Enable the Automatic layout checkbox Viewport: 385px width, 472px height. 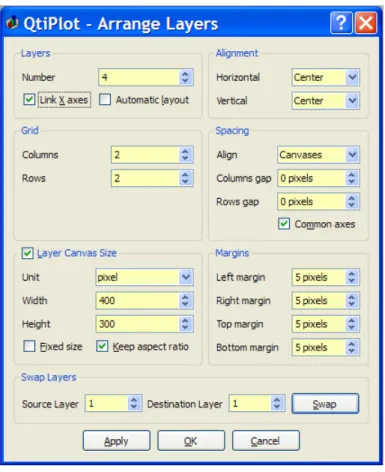pos(105,99)
